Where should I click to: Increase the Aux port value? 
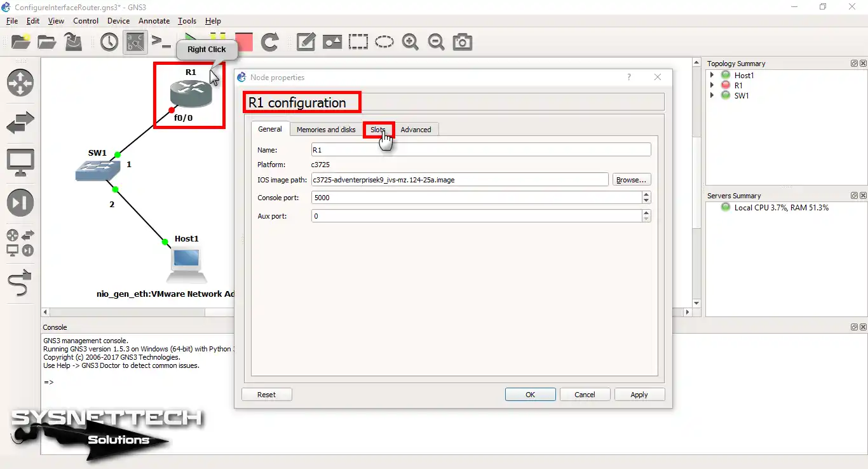[x=646, y=213]
